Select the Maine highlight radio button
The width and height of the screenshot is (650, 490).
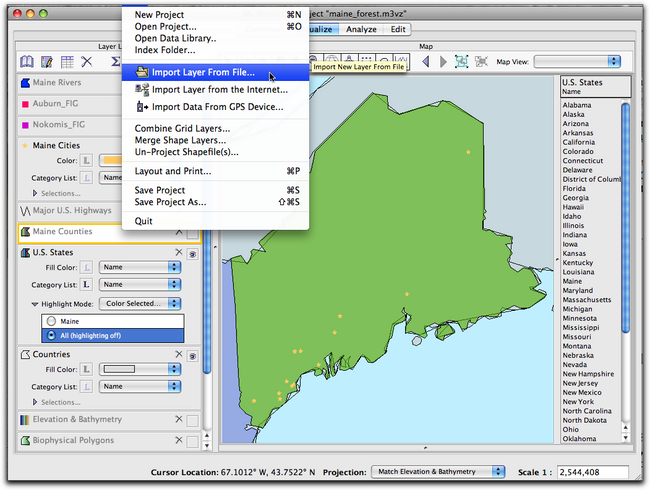[x=50, y=321]
